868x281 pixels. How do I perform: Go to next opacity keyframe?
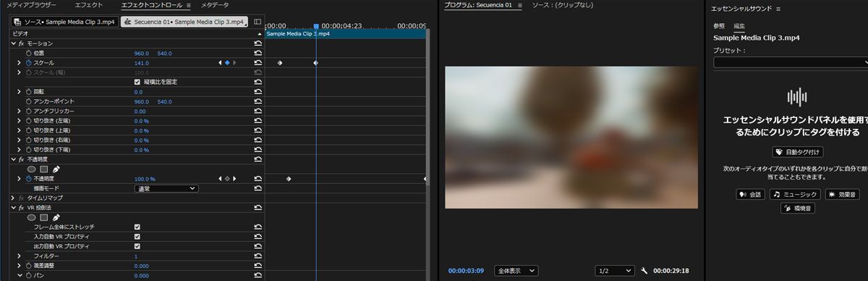point(234,178)
